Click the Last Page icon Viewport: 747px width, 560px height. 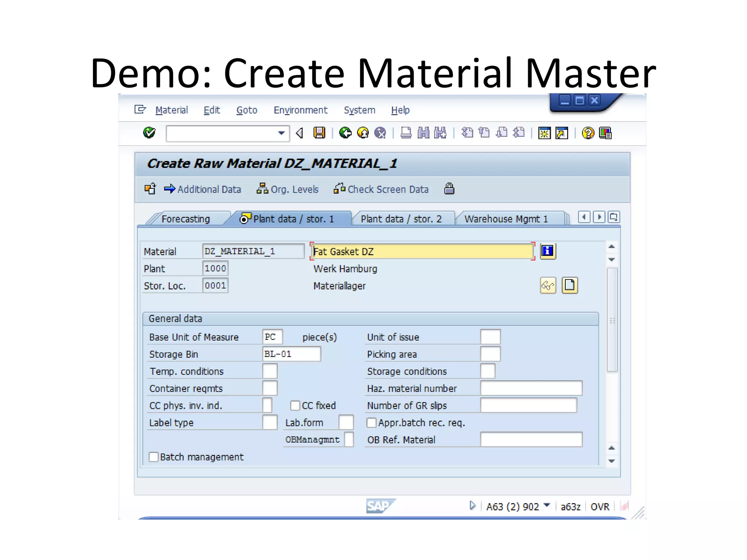(519, 132)
